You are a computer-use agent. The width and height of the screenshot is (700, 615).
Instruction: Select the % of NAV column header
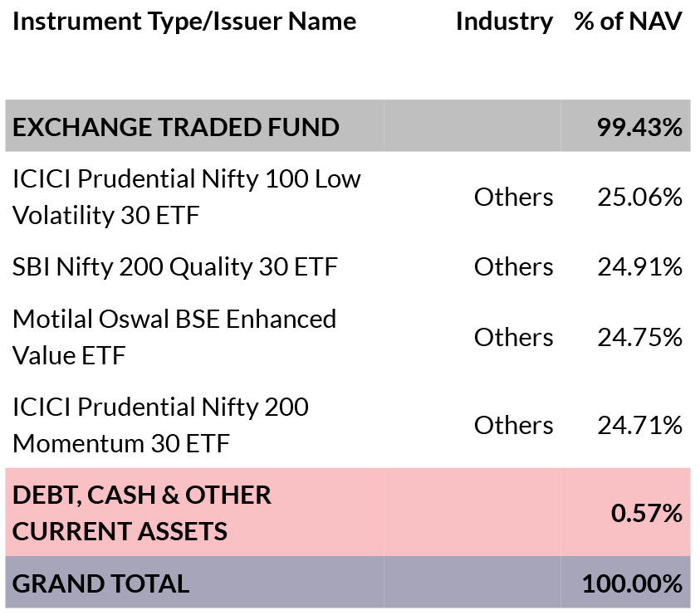tap(628, 22)
